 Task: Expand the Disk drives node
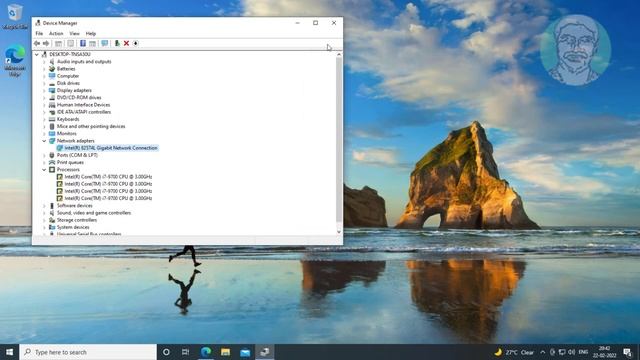pos(44,83)
